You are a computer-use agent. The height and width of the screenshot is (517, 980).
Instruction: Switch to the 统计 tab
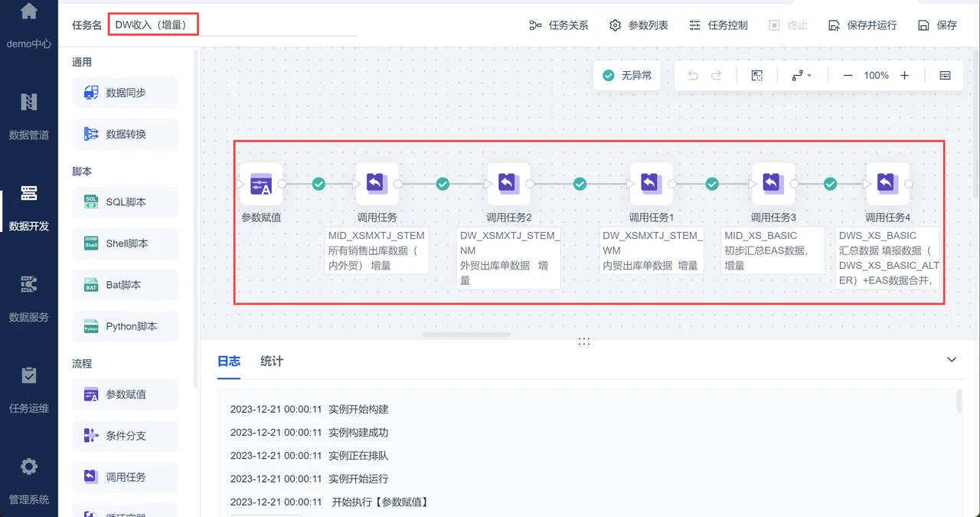[x=272, y=362]
